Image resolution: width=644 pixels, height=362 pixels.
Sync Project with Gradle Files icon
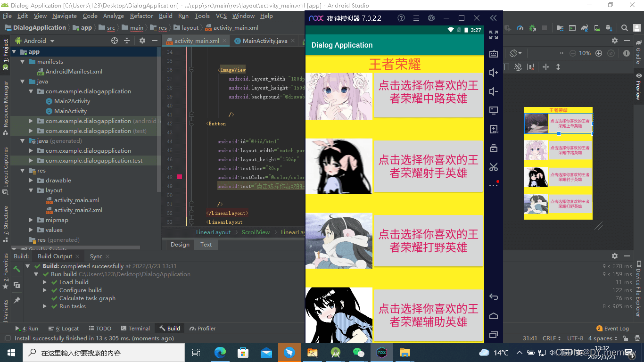(585, 28)
